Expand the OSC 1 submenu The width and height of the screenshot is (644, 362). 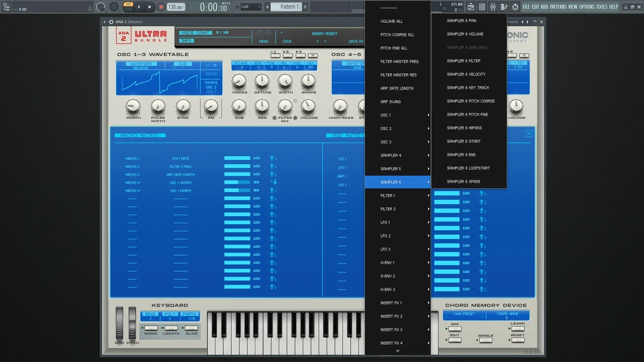tap(398, 115)
